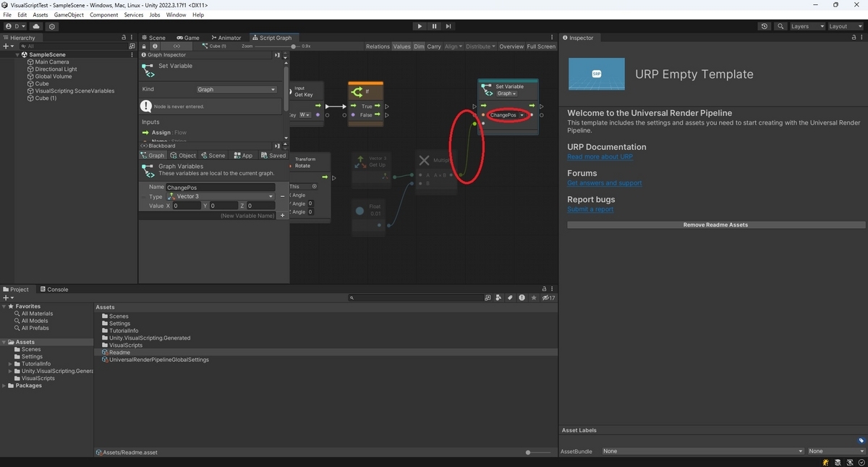This screenshot has width=868, height=467.
Task: Lock the Script Graph window padlock
Action: click(144, 46)
